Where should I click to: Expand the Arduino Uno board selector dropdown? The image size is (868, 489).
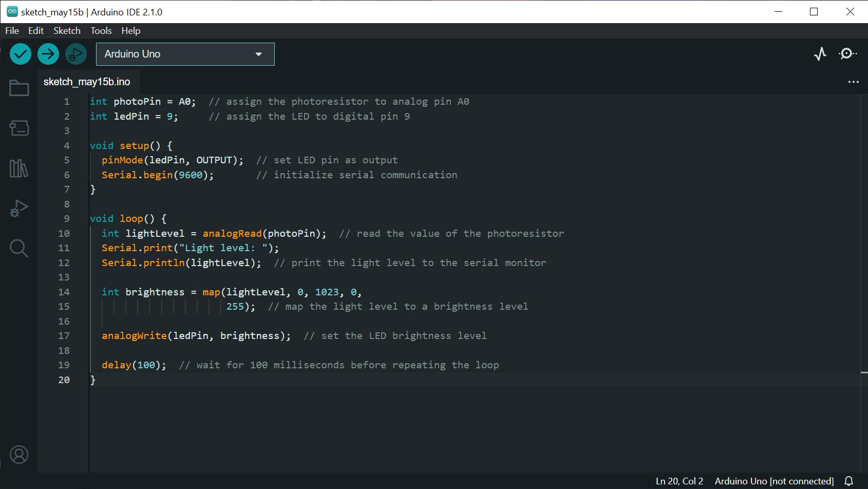pyautogui.click(x=185, y=54)
